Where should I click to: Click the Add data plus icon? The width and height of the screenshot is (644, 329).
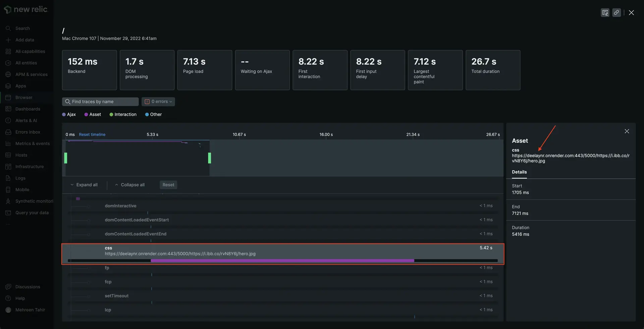pyautogui.click(x=8, y=40)
